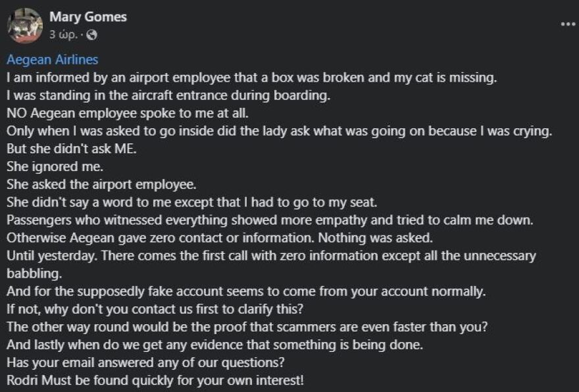Open Mary Gomes's profile picture
The height and width of the screenshot is (392, 579).
pyautogui.click(x=25, y=26)
